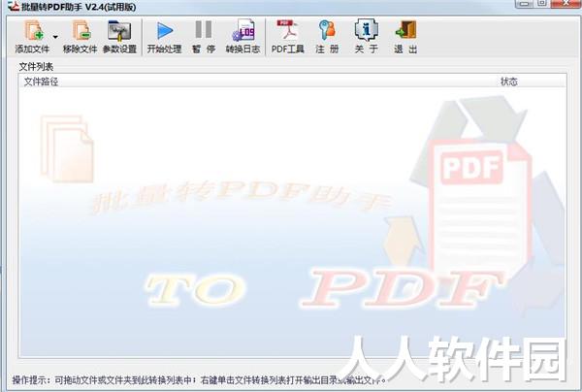This screenshot has width=582, height=392.
Task: Click the app icon in title bar
Action: tap(14, 5)
